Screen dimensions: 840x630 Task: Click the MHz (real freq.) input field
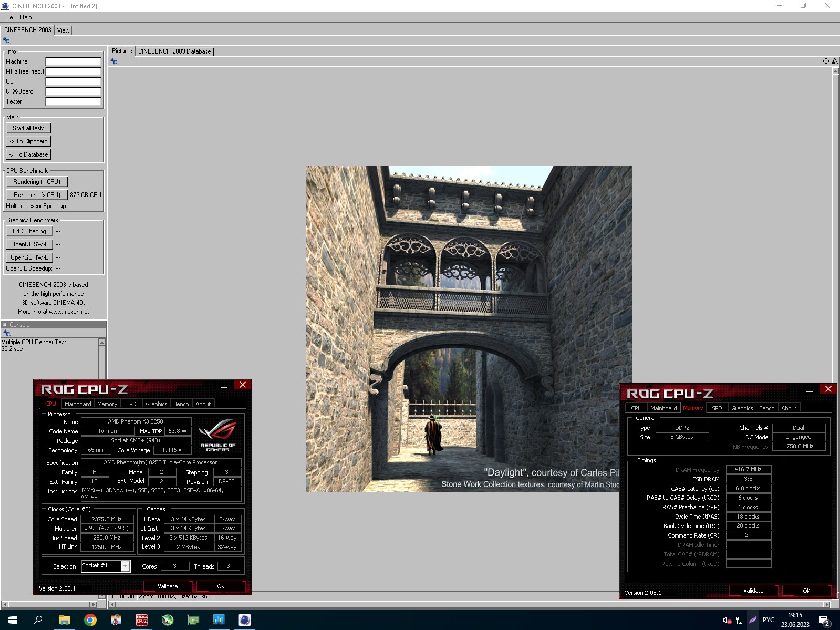[x=73, y=71]
